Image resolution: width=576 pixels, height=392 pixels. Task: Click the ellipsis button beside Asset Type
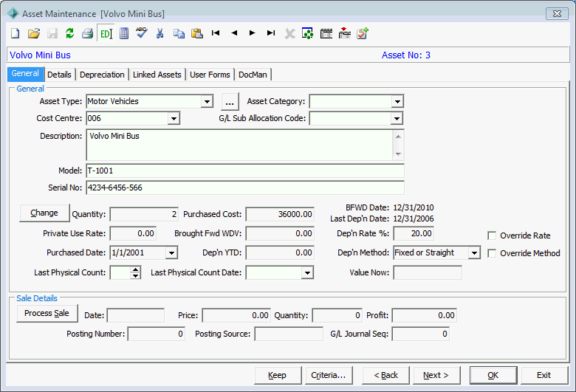coord(230,102)
